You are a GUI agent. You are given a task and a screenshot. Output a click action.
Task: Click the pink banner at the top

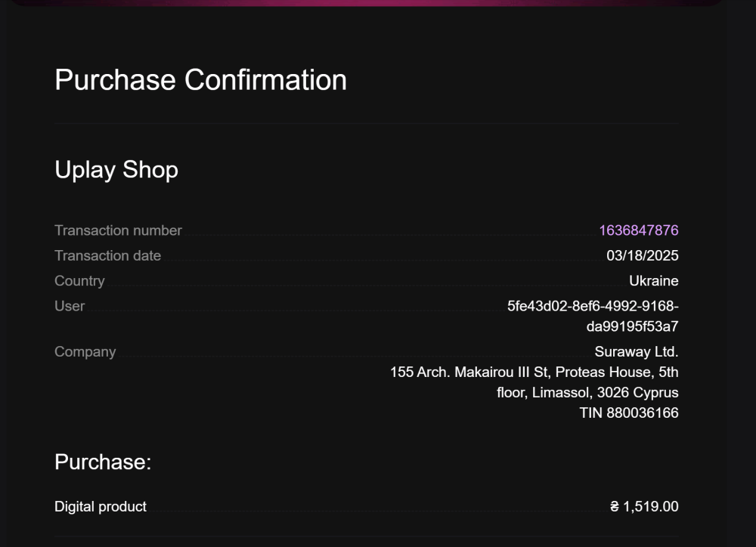tap(367, 2)
